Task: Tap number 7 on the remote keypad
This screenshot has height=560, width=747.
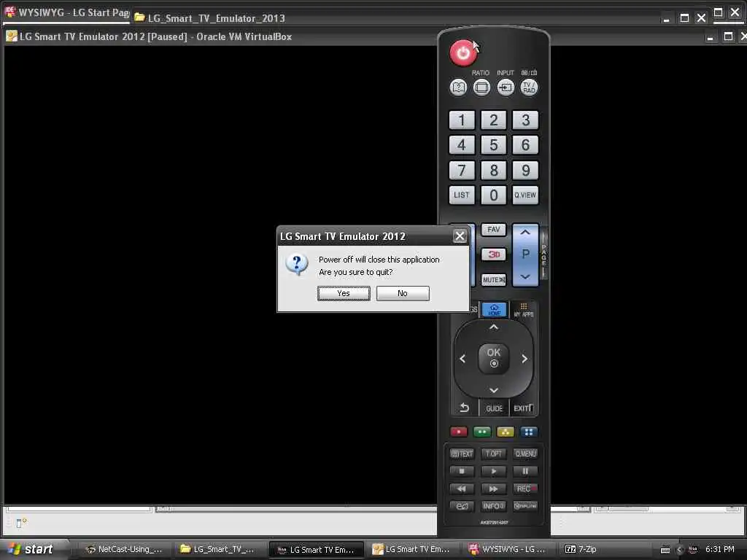Action: pos(462,171)
